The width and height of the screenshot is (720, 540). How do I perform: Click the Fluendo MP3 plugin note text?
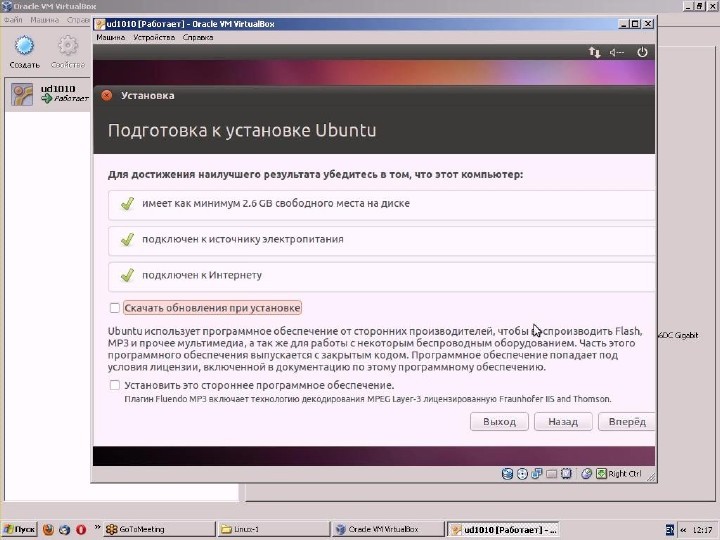pyautogui.click(x=368, y=399)
